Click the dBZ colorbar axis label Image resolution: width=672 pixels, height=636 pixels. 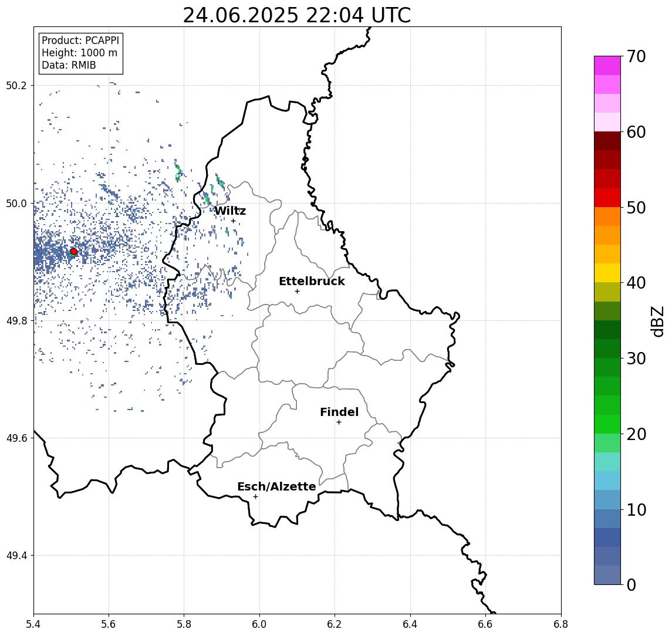(x=657, y=321)
